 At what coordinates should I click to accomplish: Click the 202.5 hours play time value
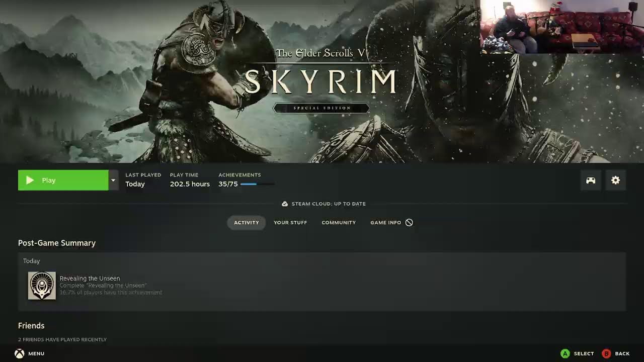[190, 184]
